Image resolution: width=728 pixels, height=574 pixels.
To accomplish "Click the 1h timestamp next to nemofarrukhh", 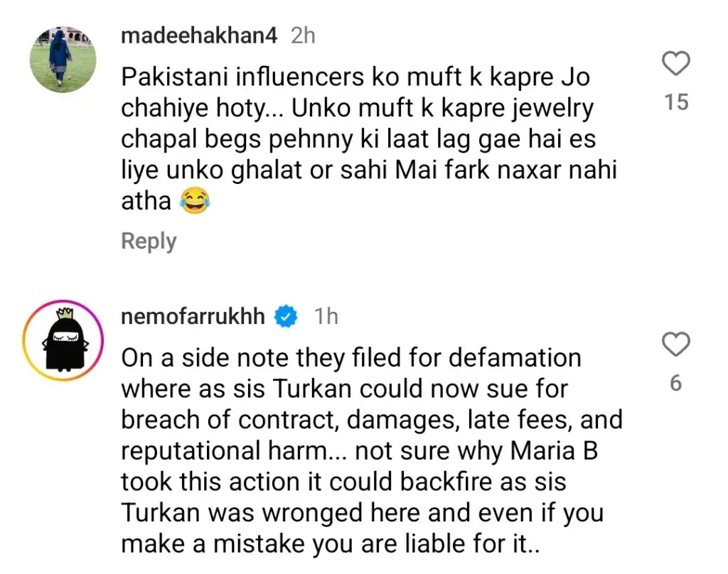I will (x=326, y=317).
